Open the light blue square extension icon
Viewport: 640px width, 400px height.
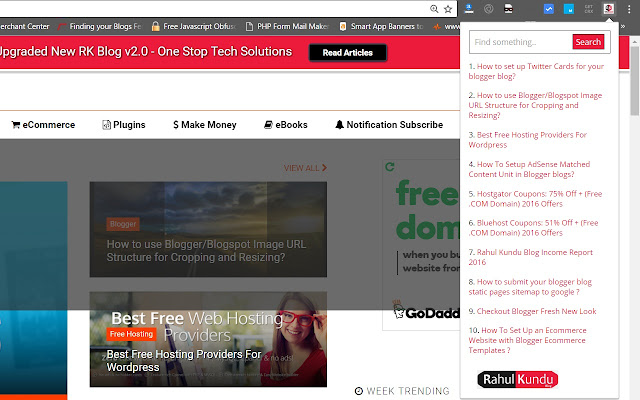569,9
